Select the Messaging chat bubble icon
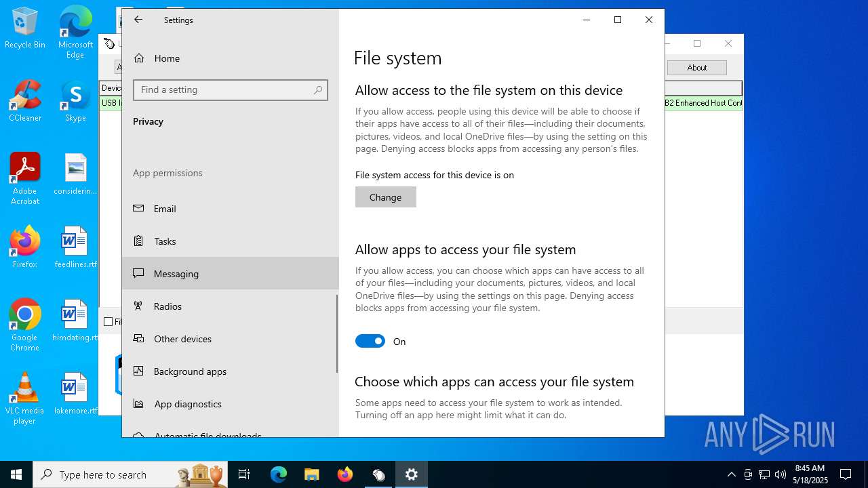Image resolution: width=868 pixels, height=488 pixels. click(138, 274)
